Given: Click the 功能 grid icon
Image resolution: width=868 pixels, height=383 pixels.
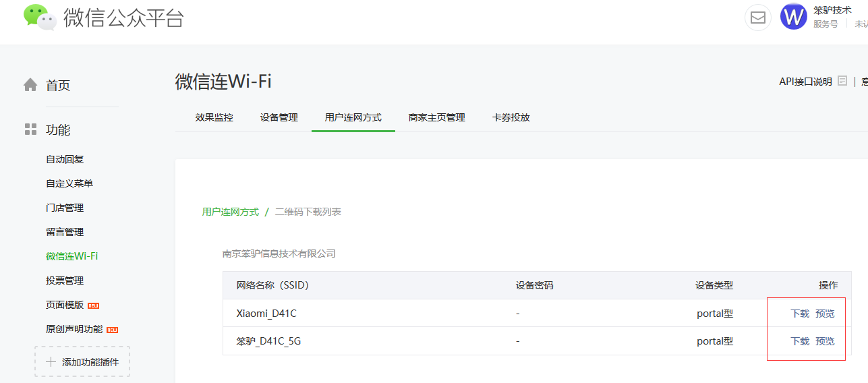Looking at the screenshot, I should pos(30,129).
